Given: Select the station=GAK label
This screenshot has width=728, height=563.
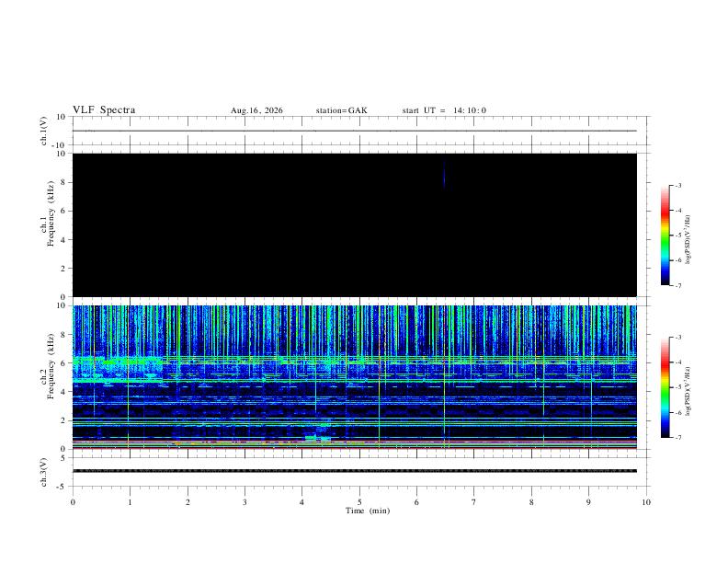Looking at the screenshot, I should tap(341, 110).
